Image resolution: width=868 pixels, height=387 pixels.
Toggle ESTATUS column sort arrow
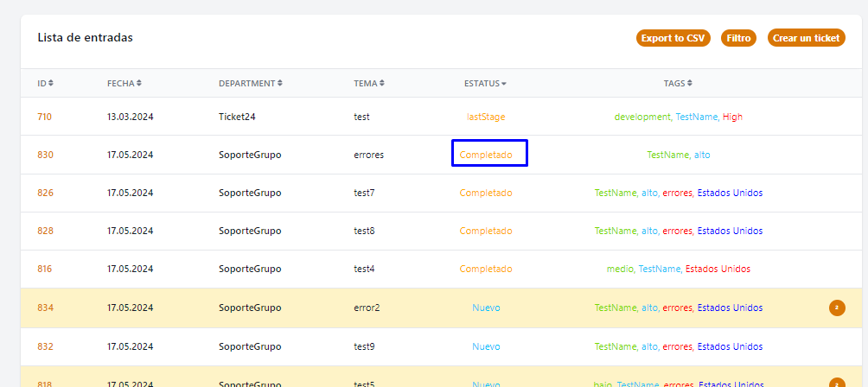(504, 84)
